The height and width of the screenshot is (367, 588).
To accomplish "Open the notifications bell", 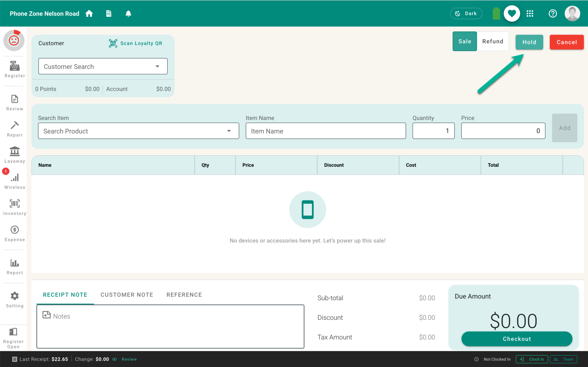I will tap(128, 13).
